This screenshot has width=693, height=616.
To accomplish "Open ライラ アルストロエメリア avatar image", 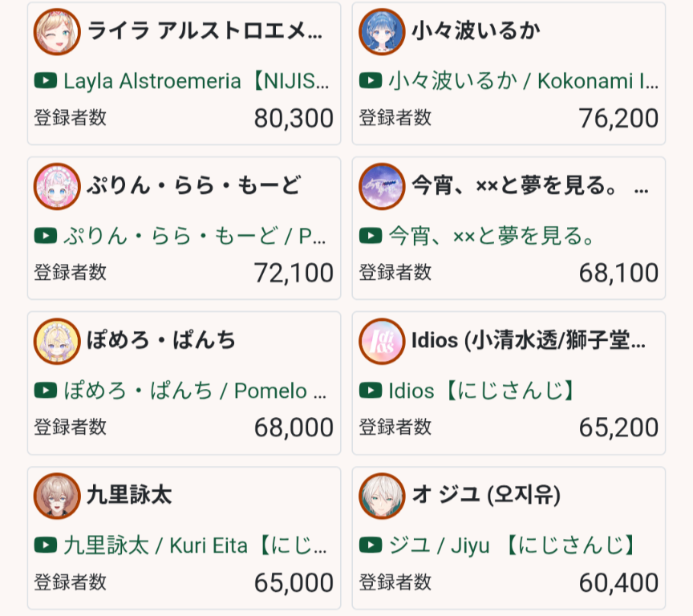I will 57,31.
